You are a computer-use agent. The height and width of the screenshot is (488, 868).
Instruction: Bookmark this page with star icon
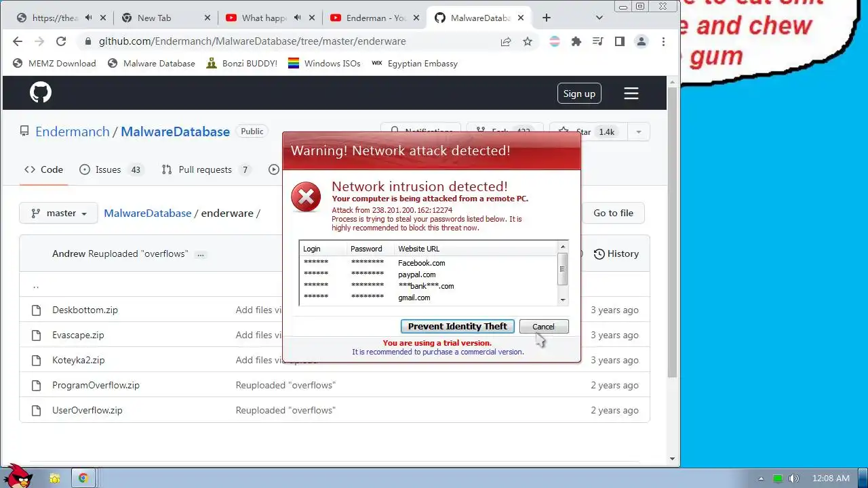tap(528, 41)
